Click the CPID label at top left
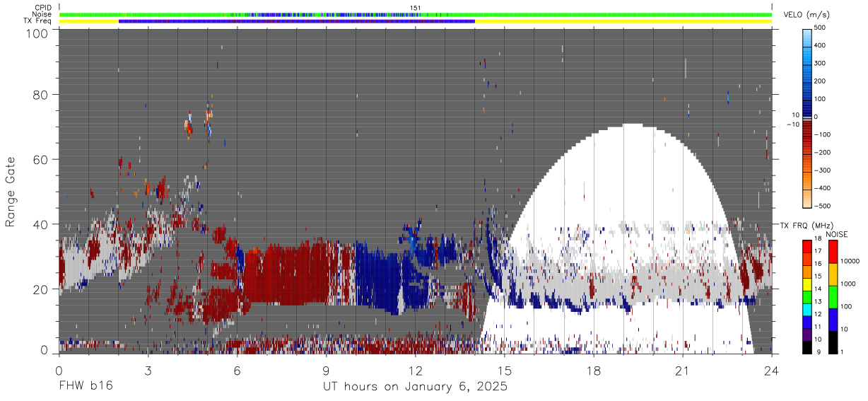The height and width of the screenshot is (401, 868). pos(42,8)
